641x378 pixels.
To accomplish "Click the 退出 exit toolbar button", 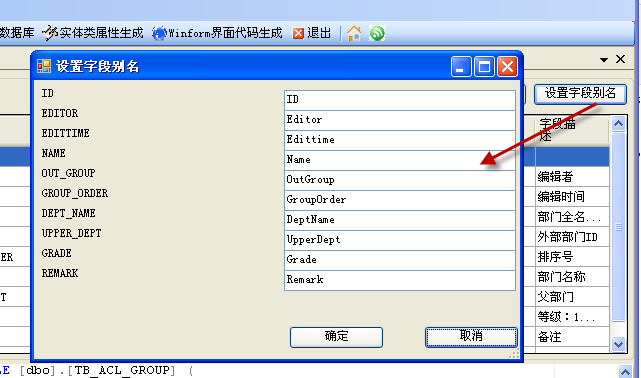I will (x=312, y=33).
